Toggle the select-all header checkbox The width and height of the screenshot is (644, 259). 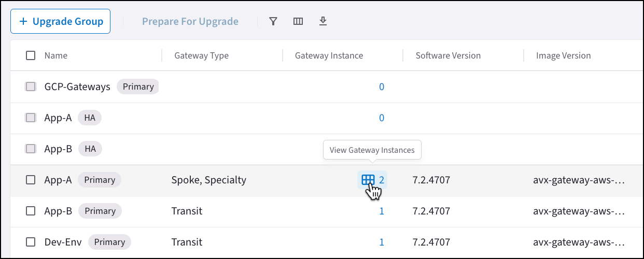31,55
